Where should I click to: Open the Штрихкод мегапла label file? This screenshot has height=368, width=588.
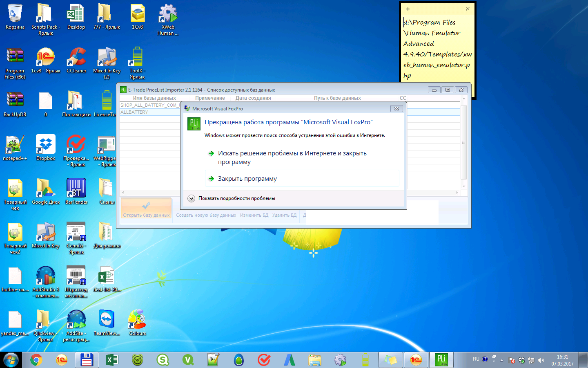(76, 282)
